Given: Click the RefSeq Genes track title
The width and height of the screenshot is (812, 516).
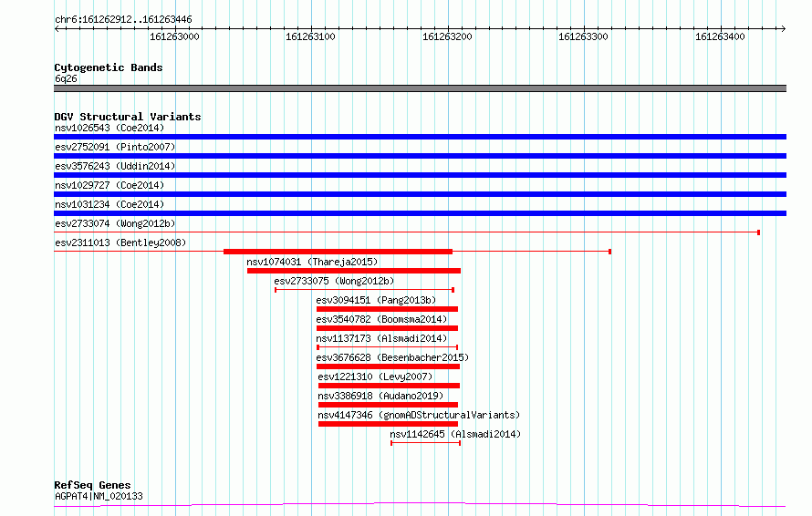Looking at the screenshot, I should point(92,485).
